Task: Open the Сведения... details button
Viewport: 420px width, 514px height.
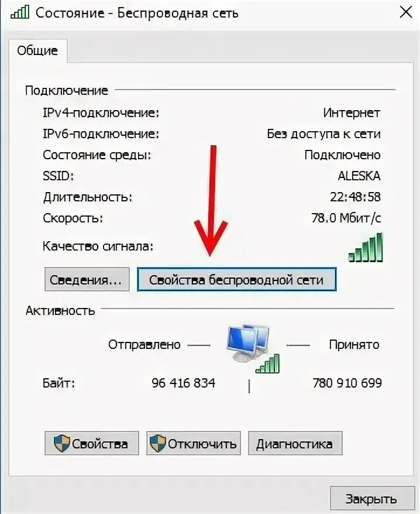Action: click(87, 279)
